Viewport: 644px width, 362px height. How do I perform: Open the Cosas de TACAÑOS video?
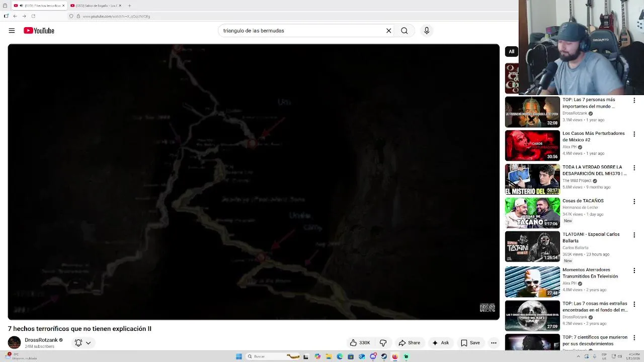coord(532,213)
